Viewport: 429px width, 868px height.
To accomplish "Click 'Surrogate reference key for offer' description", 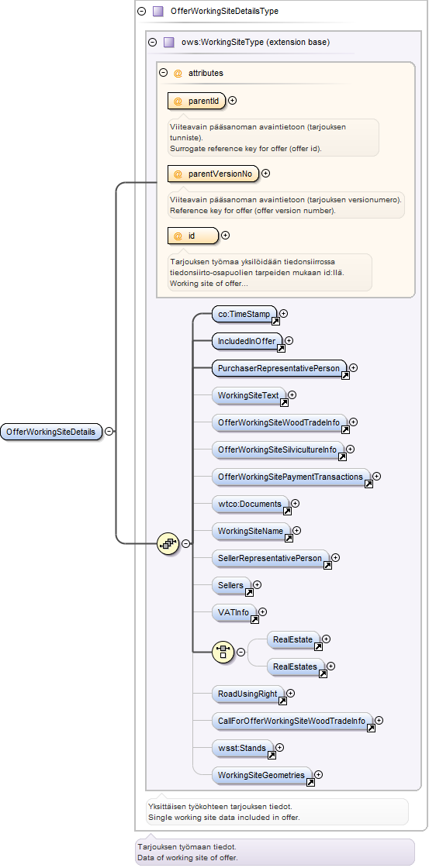I will click(246, 148).
